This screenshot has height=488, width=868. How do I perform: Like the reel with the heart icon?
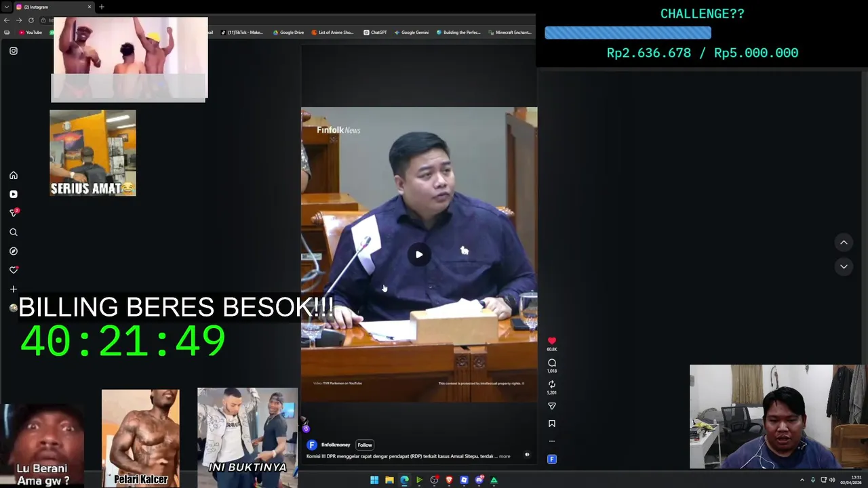552,341
